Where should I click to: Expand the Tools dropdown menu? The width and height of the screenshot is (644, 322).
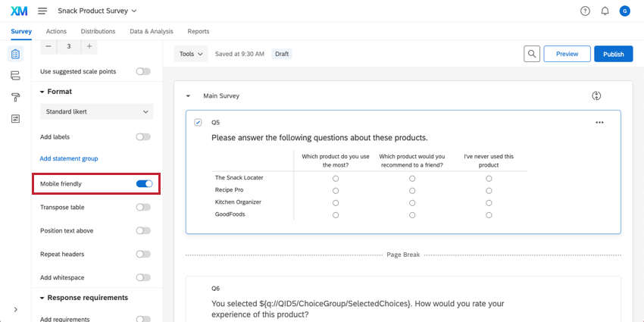[191, 55]
